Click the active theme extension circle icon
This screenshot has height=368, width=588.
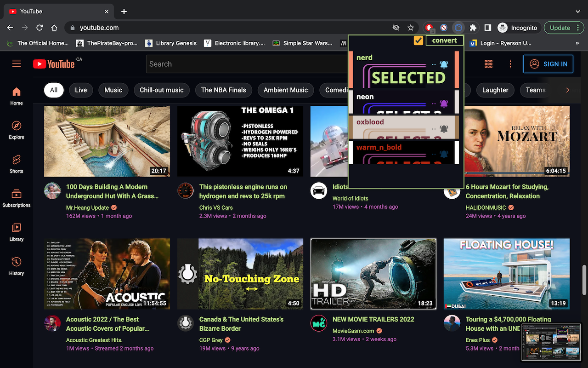point(458,28)
